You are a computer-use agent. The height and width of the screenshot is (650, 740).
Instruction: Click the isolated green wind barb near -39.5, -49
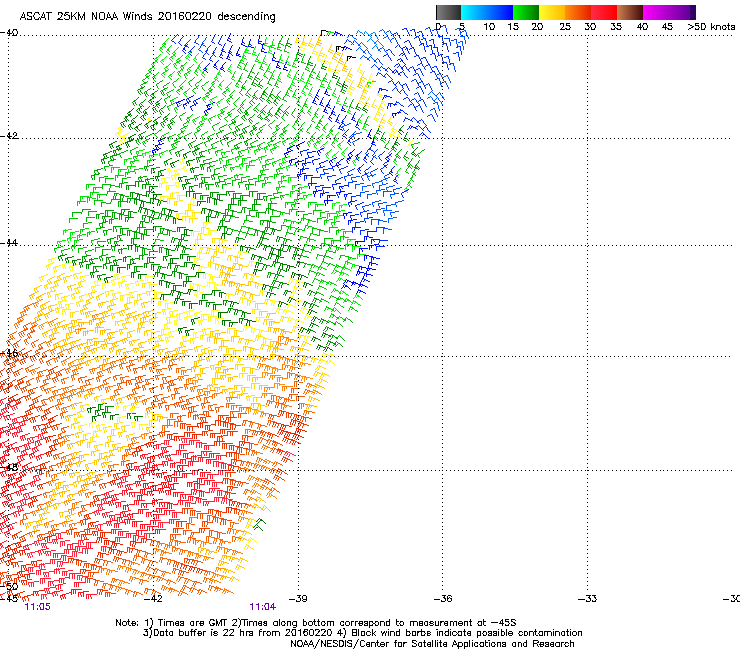(x=259, y=523)
